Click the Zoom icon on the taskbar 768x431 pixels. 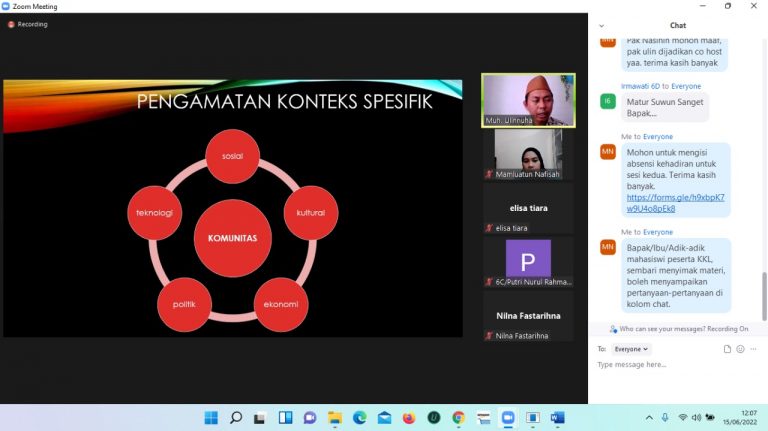[508, 418]
